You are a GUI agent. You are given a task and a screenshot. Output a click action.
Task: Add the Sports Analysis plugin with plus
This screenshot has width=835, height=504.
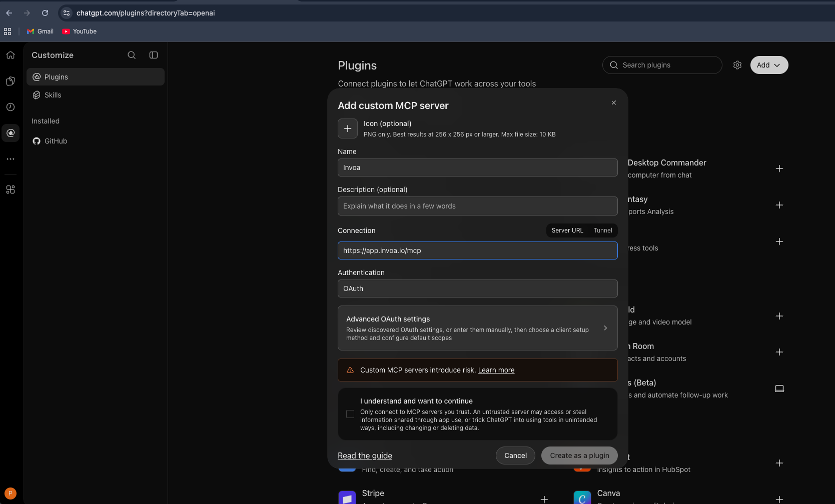coord(779,205)
